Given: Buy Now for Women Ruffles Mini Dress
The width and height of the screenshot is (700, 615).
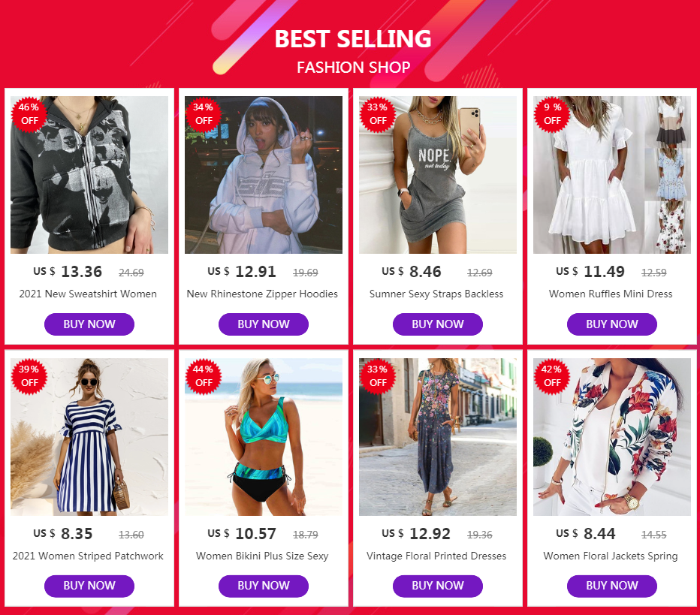Looking at the screenshot, I should click(x=612, y=324).
